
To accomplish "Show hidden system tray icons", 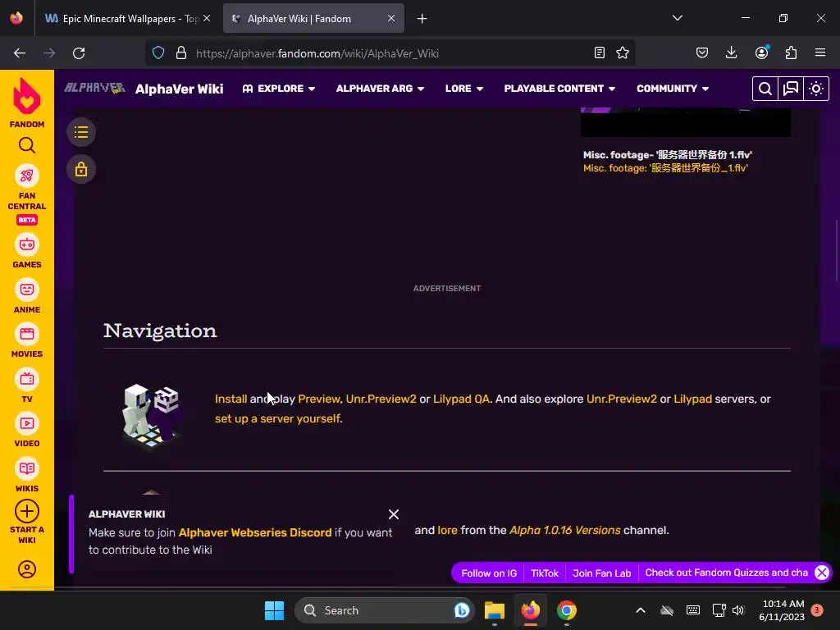I will tap(640, 610).
